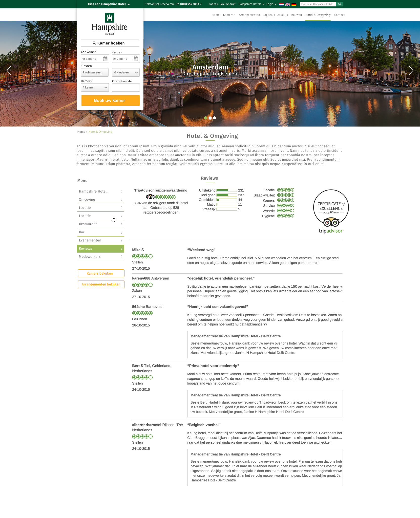This screenshot has height=518, width=420.
Task: Click the Dutch flag language icon
Action: coord(281,4)
